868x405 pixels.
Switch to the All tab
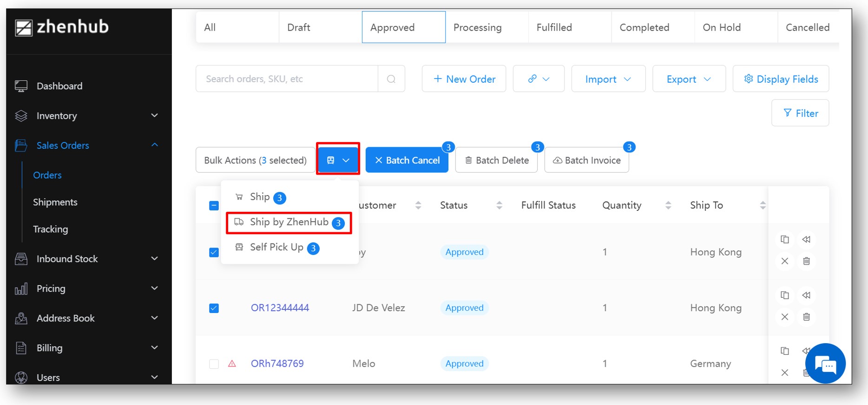click(x=237, y=27)
